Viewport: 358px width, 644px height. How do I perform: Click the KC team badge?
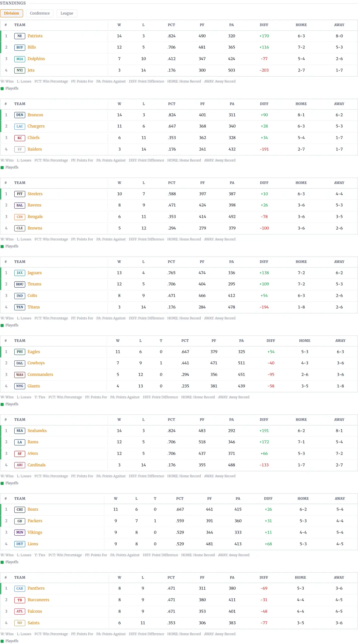[x=20, y=138]
